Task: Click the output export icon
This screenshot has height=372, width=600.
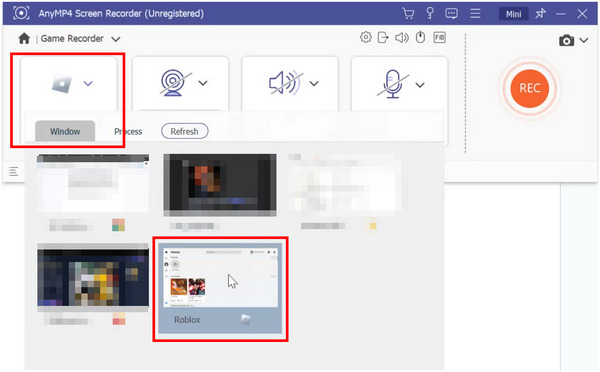Action: (383, 38)
